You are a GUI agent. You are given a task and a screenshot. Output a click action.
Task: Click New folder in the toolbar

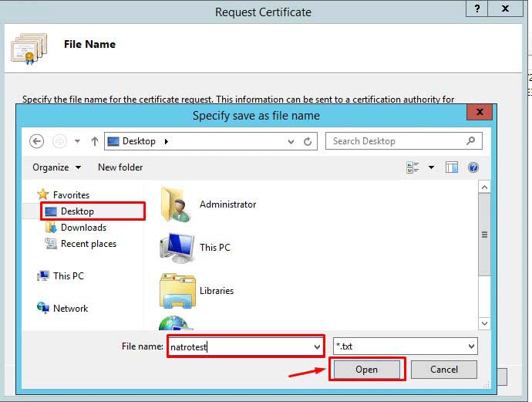coord(120,167)
